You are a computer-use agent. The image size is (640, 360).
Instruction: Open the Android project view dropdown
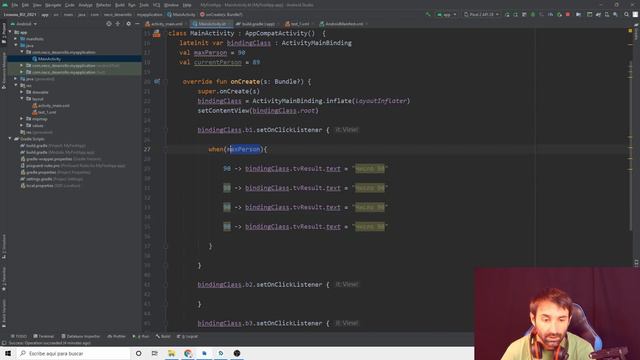point(24,24)
